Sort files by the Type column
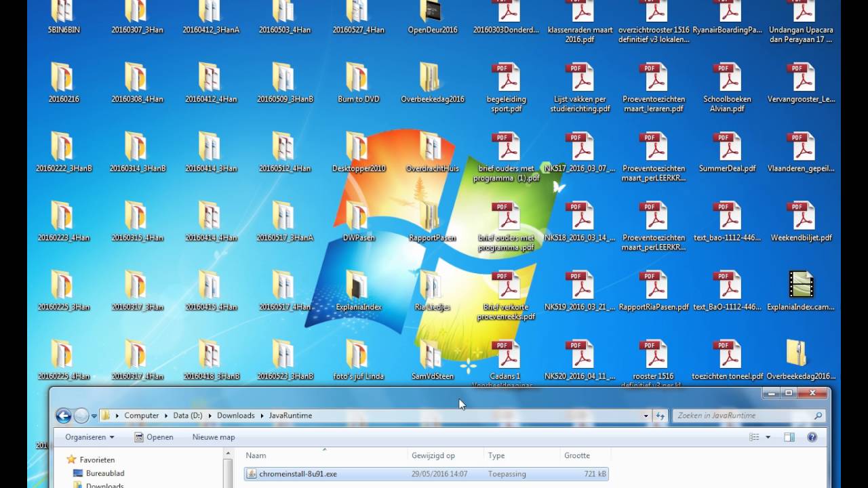868x488 pixels. tap(521, 455)
